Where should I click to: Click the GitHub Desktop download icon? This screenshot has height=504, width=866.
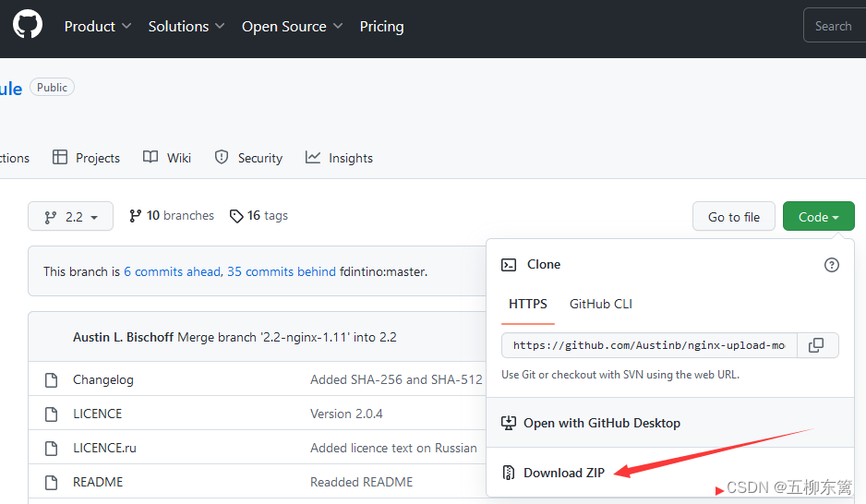[508, 423]
